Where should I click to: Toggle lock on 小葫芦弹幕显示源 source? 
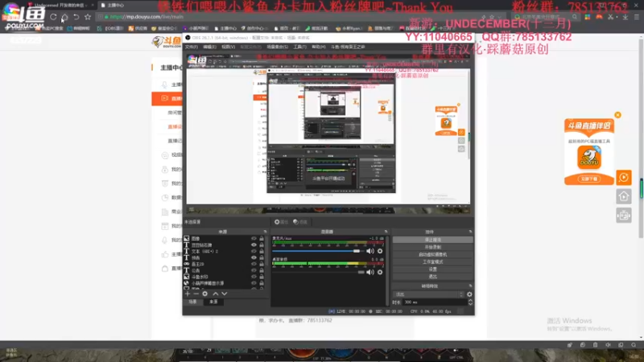coord(262,283)
